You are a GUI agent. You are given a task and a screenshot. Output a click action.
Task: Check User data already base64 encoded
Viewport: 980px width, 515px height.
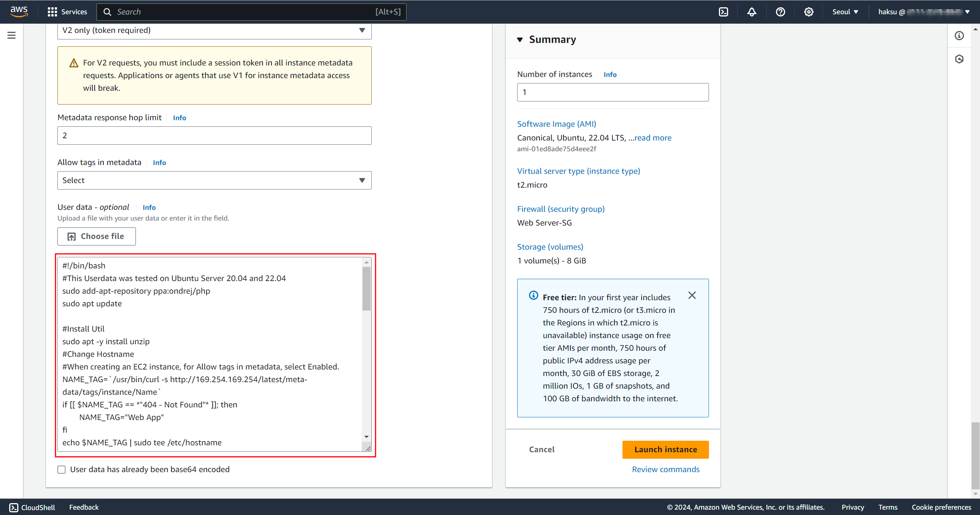tap(62, 469)
